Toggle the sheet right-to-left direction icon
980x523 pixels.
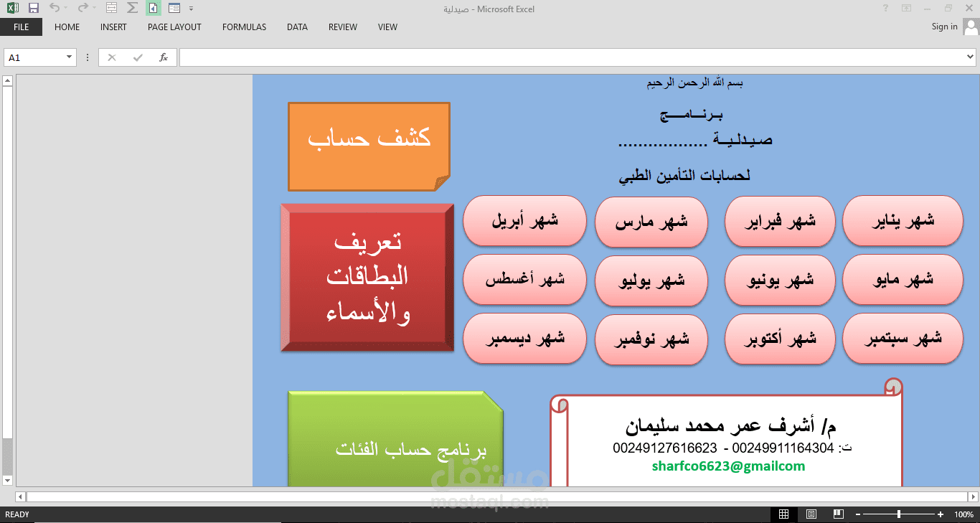pyautogui.click(x=153, y=9)
